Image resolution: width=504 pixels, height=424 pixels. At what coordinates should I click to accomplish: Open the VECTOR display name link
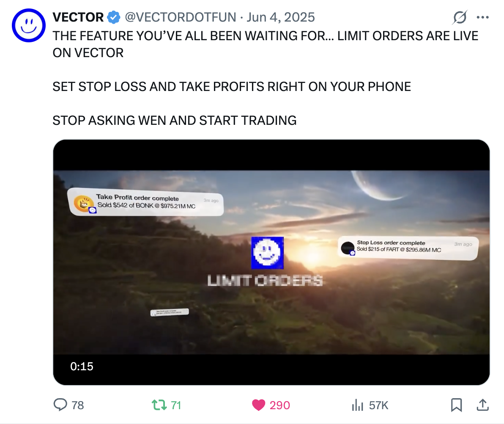coord(78,17)
